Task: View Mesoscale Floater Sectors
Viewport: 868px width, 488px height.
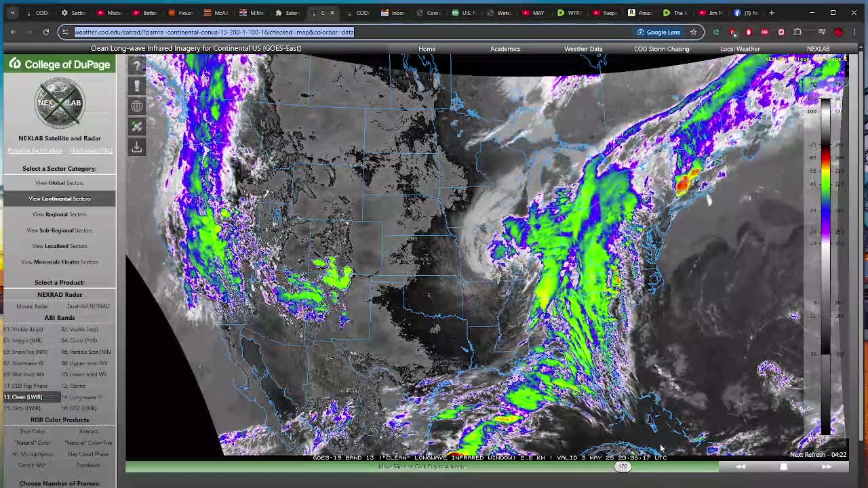Action: [x=60, y=262]
